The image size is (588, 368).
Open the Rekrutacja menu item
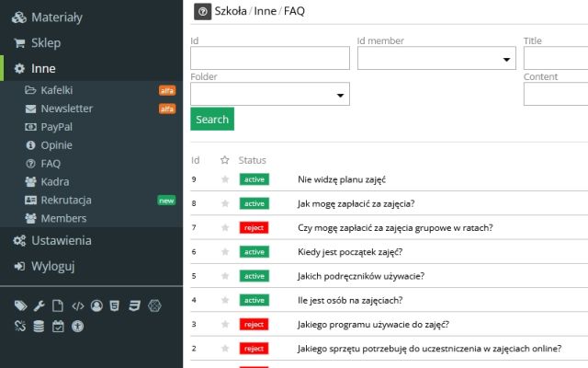click(x=66, y=200)
